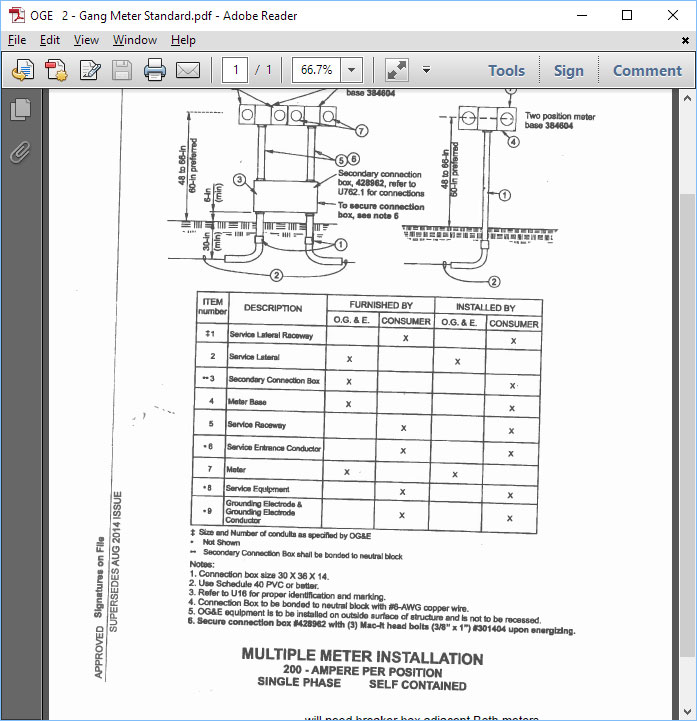Click note '1. Connection box size 30 X 36 X 14'

259,575
